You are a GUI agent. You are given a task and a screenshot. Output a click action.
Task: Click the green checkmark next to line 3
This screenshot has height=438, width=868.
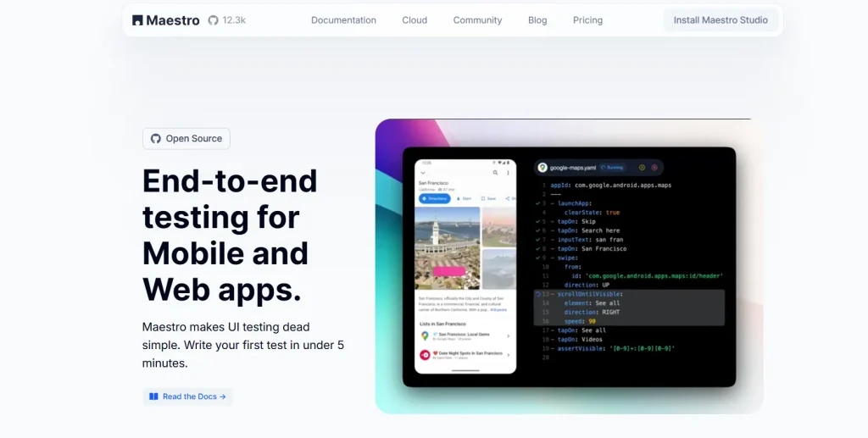[x=537, y=203]
